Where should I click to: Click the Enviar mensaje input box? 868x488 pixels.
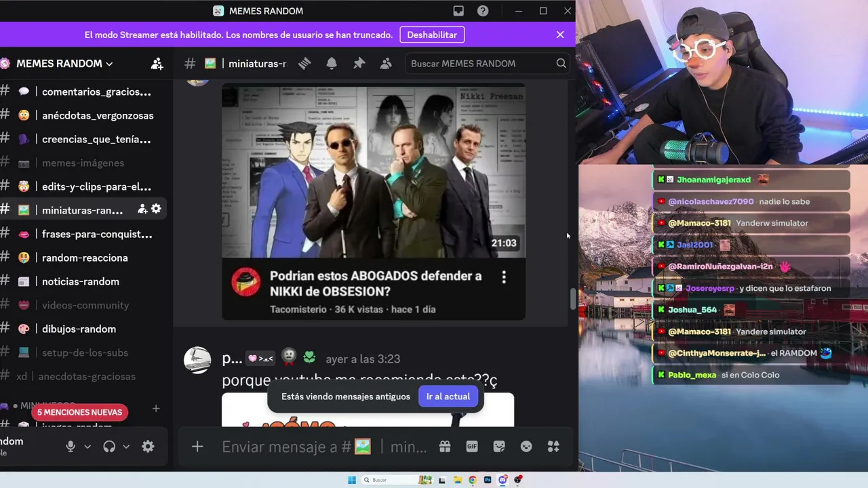tap(324, 447)
